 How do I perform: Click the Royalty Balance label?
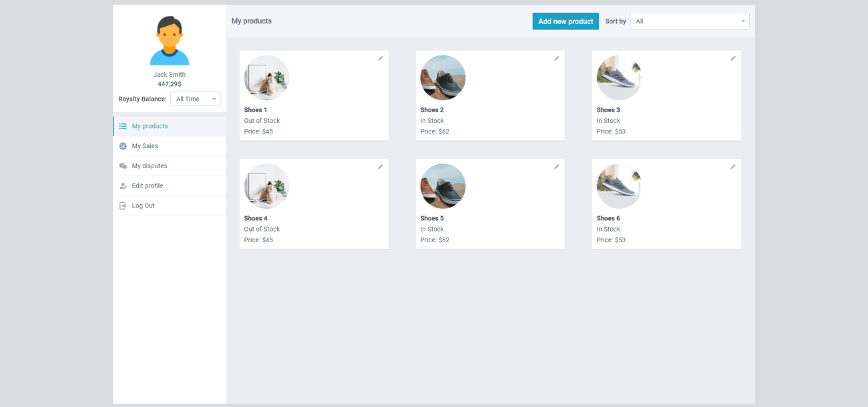[142, 99]
